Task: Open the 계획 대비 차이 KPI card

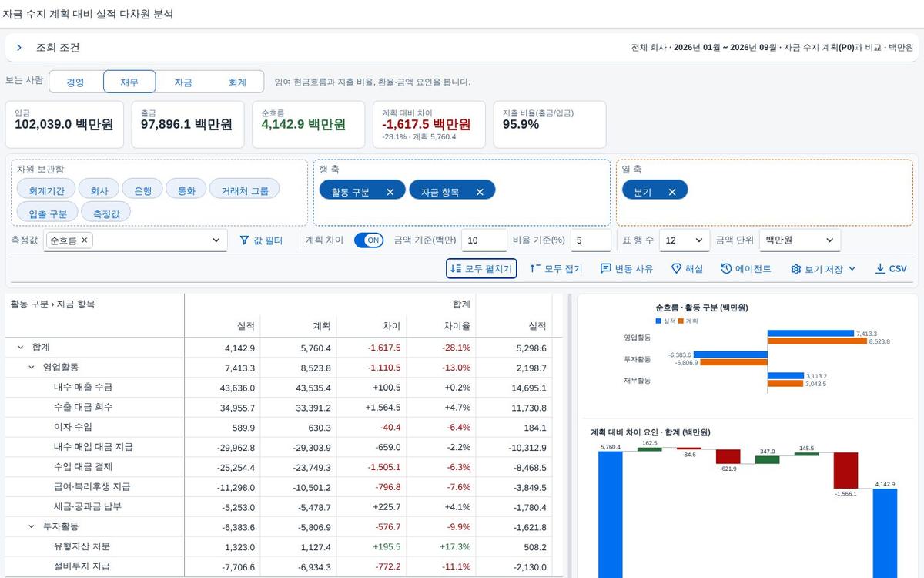Action: tap(429, 124)
